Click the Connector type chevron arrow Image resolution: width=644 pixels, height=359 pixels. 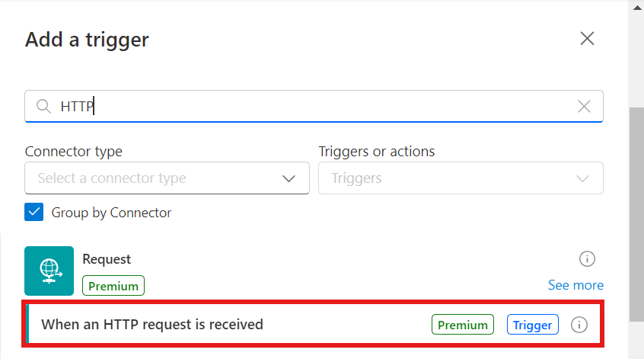289,178
